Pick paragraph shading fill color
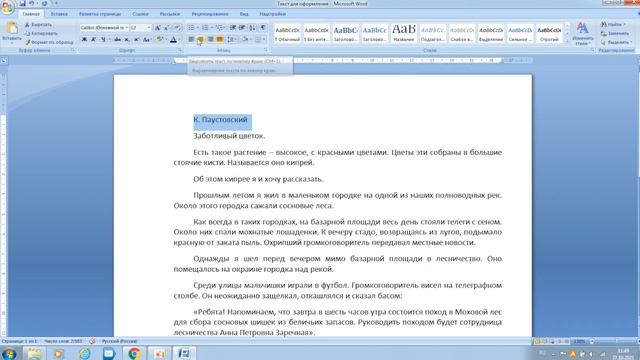Image resolution: width=640 pixels, height=360 pixels. 245,40
